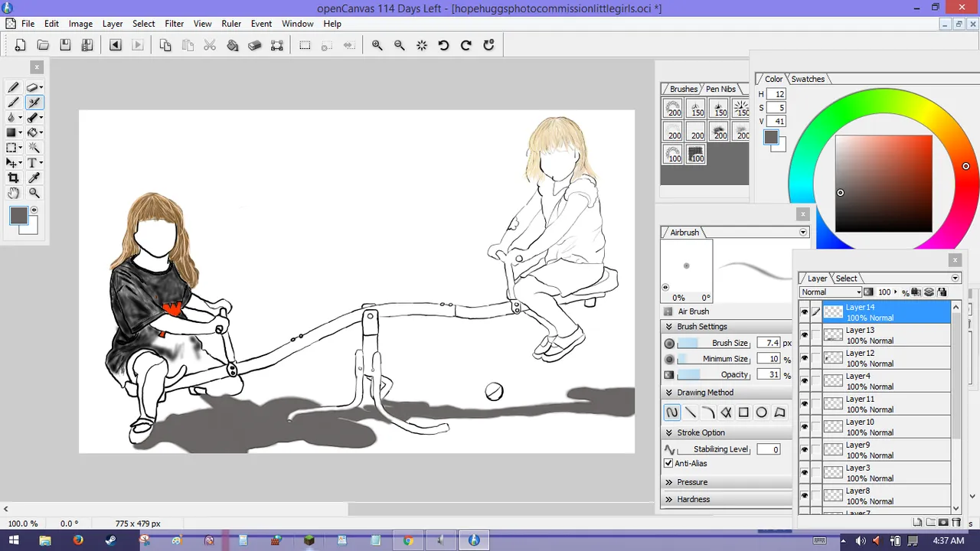
Task: Click the New File toolbar icon
Action: 21,45
